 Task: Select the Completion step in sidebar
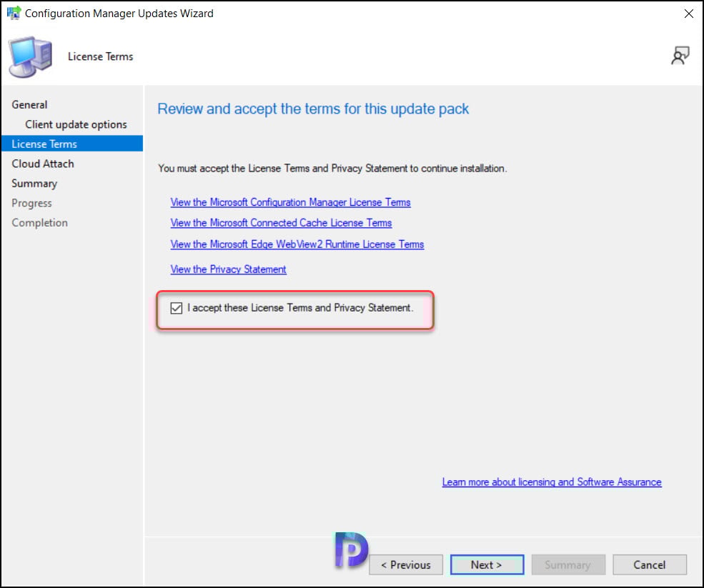coord(39,223)
